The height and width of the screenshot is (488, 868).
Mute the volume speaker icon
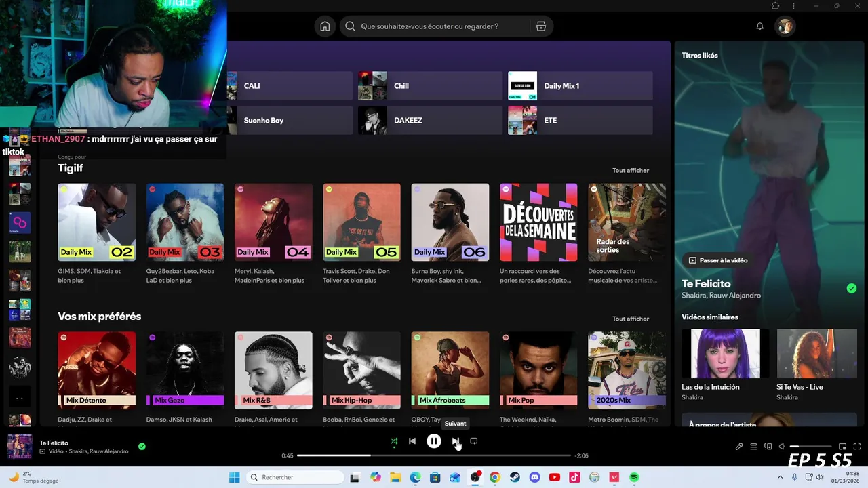(782, 447)
